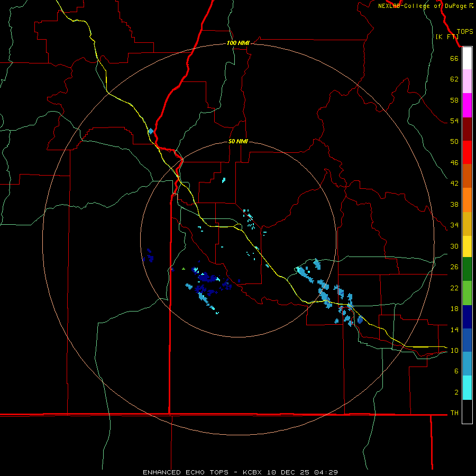The image size is (476, 476).
Task: Click the black TH threshold swatch
Action: point(467,411)
